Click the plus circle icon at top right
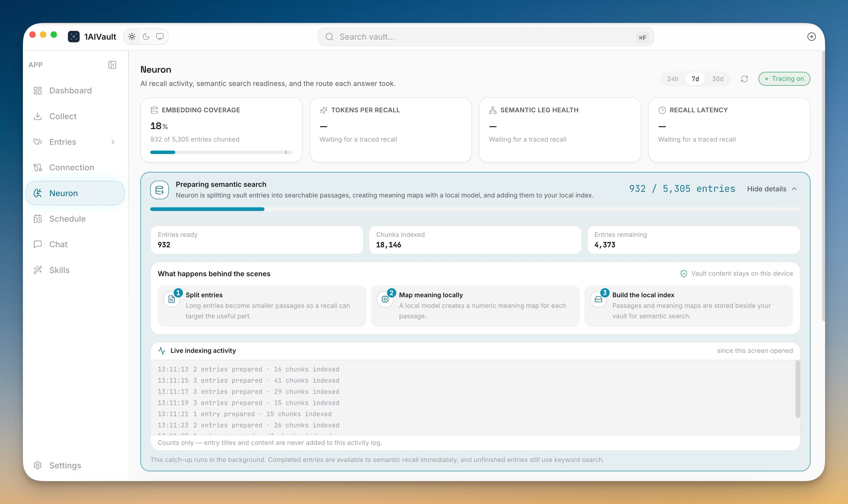 [x=811, y=37]
